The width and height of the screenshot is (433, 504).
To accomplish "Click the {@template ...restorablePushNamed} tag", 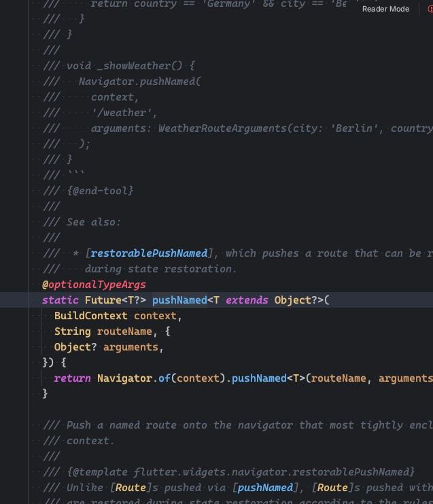I will click(241, 472).
